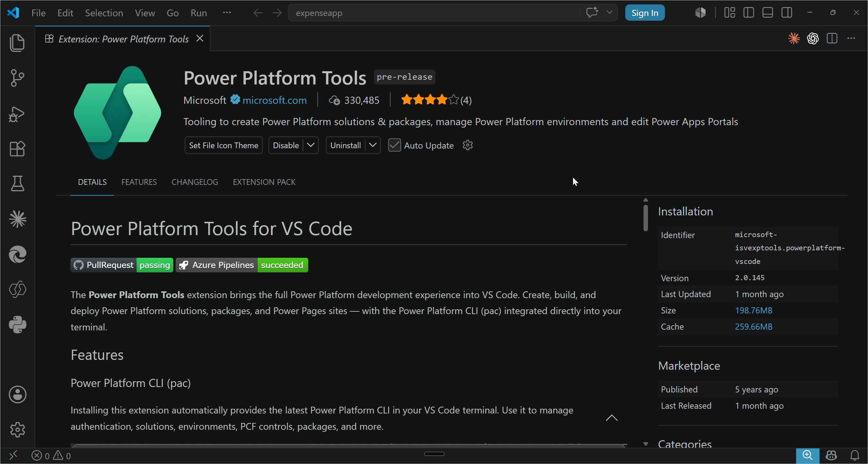The height and width of the screenshot is (464, 868).
Task: Expand the Uninstall dropdown arrow
Action: (373, 145)
